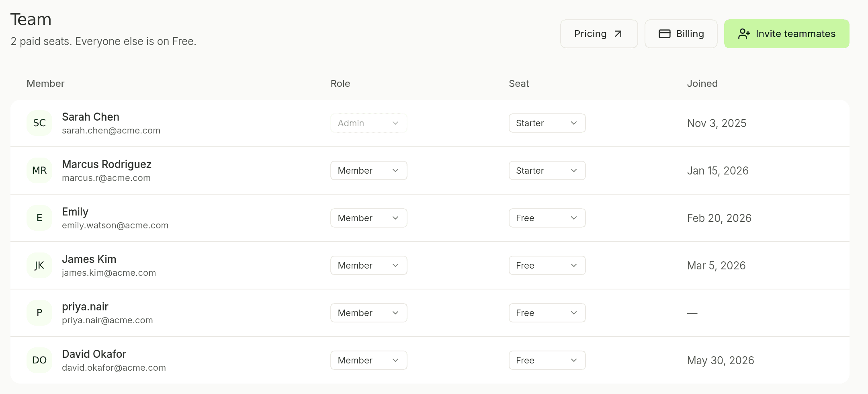Click the joined date Jan 15, 2026
The image size is (868, 394).
[x=718, y=171]
